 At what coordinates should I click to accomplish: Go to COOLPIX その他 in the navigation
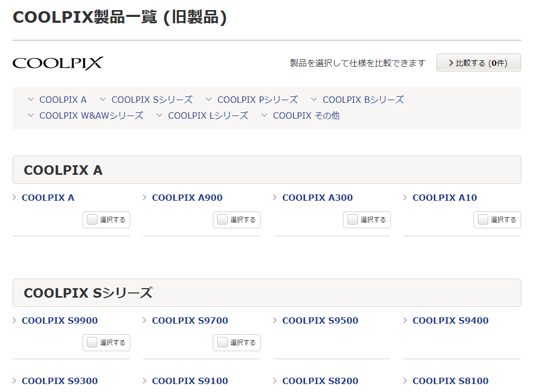[x=306, y=115]
